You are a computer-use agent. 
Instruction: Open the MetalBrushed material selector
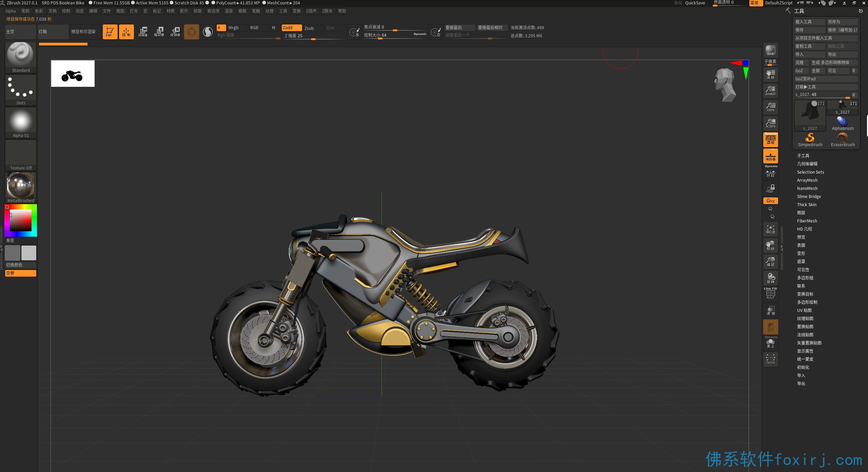point(21,187)
